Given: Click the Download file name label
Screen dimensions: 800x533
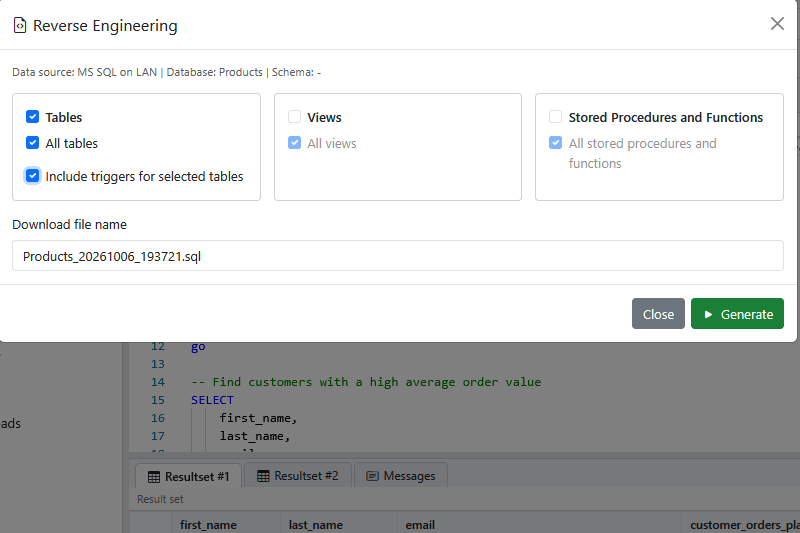Looking at the screenshot, I should point(69,224).
